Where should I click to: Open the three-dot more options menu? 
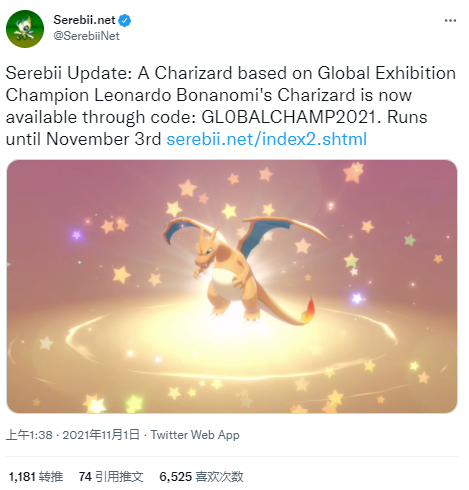450,21
